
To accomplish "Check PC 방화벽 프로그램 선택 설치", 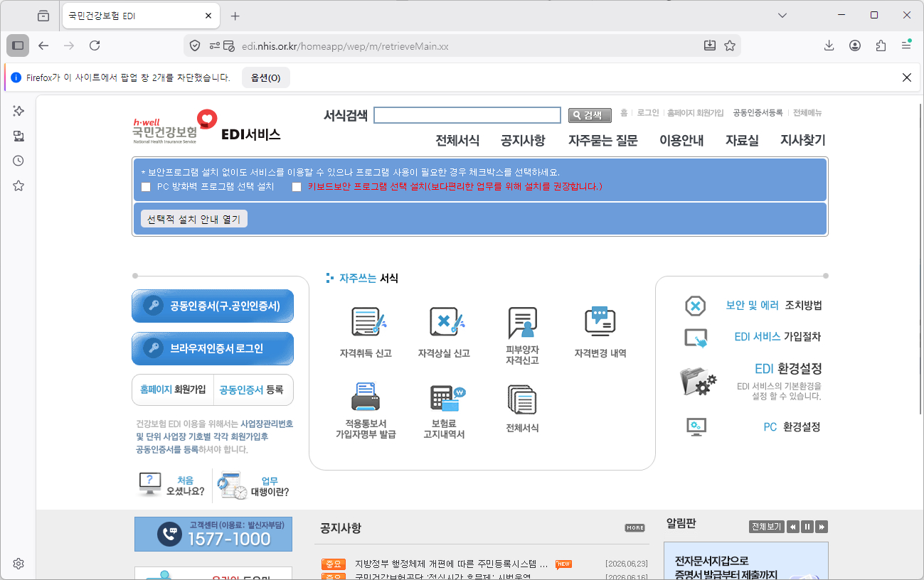I will coord(146,187).
